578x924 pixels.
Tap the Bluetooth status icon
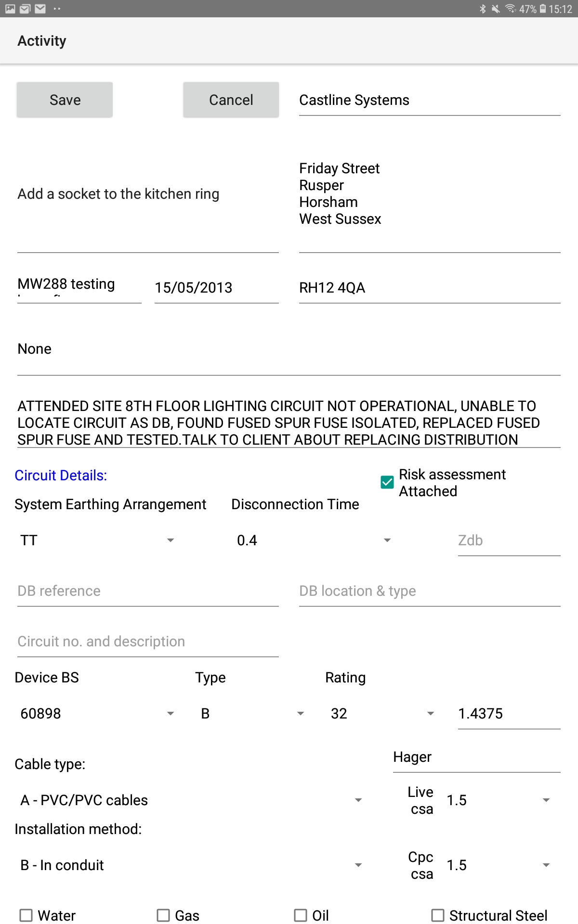[483, 9]
